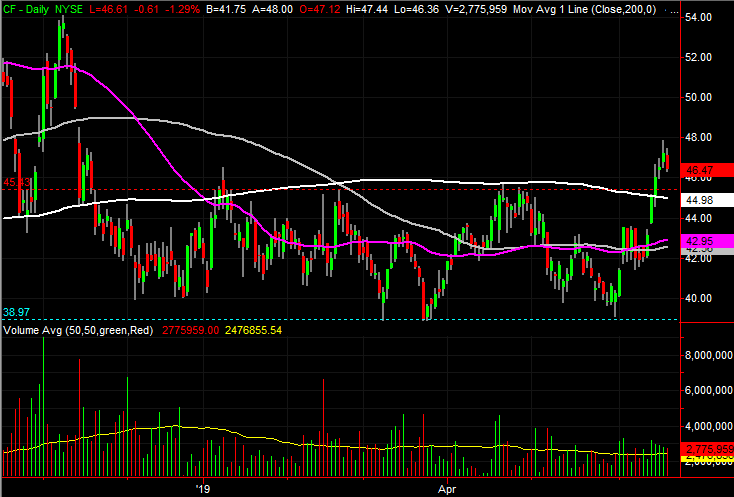Screen dimensions: 734x497
Task: Click the low value Lo=46.36
Action: point(416,9)
